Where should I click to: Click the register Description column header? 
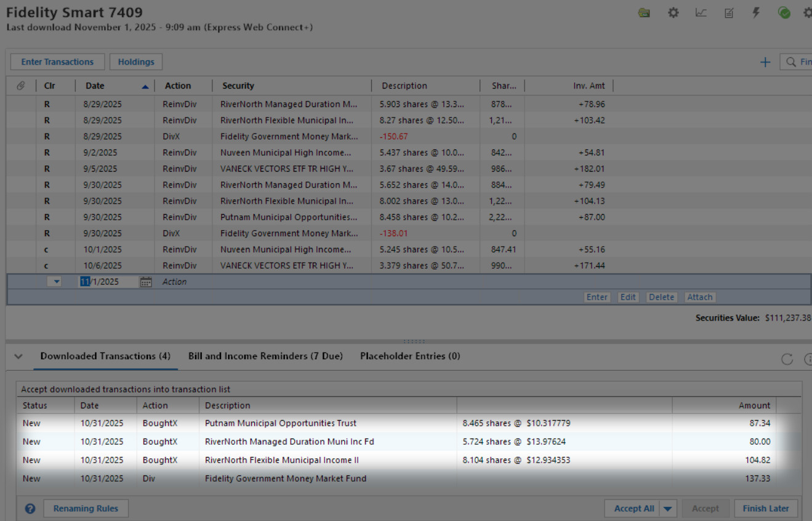point(425,86)
